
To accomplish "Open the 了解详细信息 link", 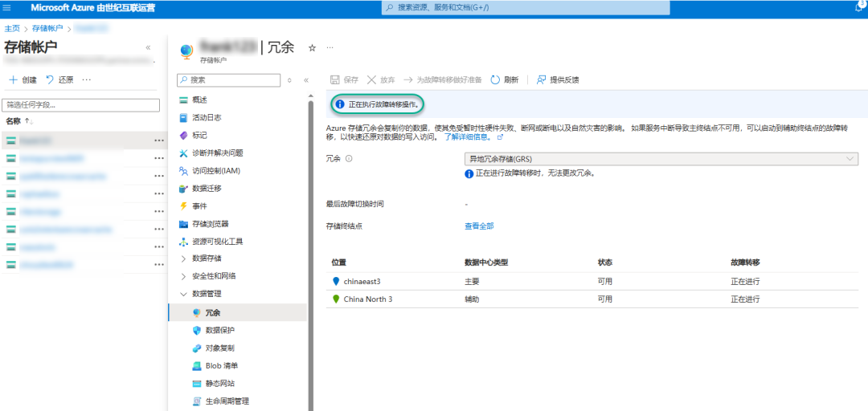I will [467, 136].
